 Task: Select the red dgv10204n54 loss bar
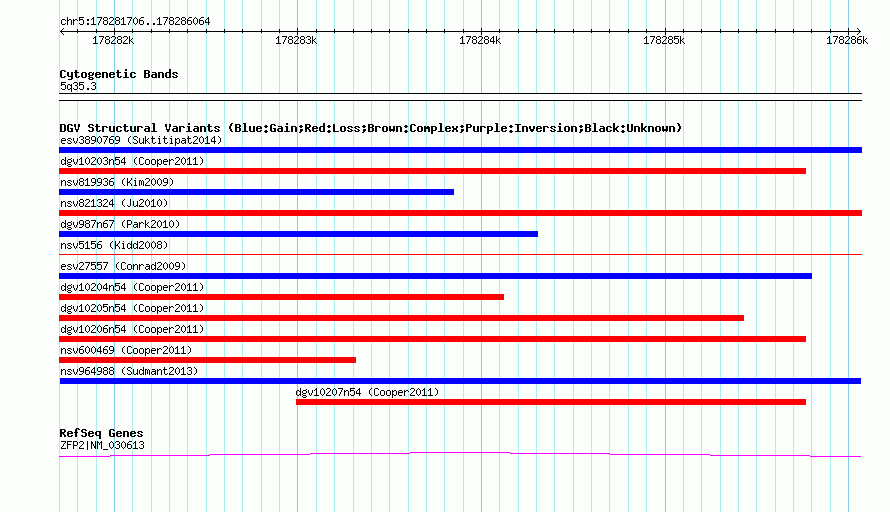pyautogui.click(x=282, y=297)
